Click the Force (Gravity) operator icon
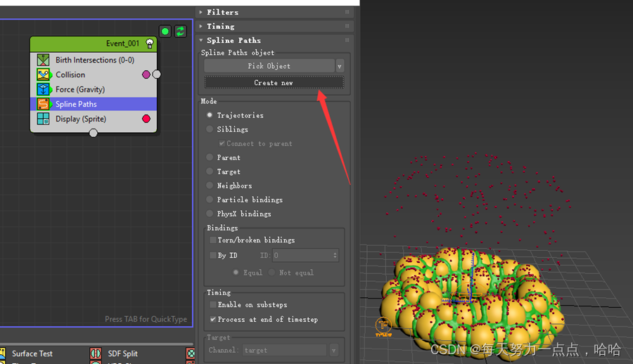Viewport: 633px width, 364px height. (x=43, y=89)
